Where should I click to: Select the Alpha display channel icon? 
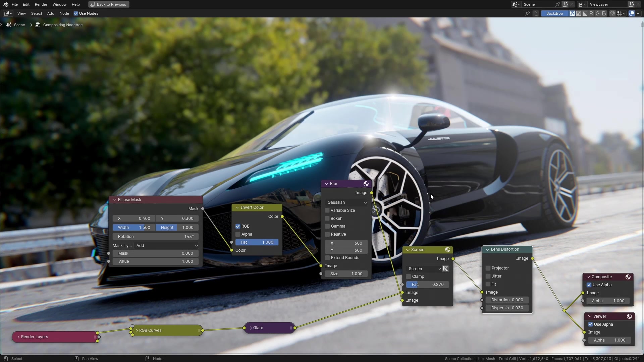click(585, 13)
